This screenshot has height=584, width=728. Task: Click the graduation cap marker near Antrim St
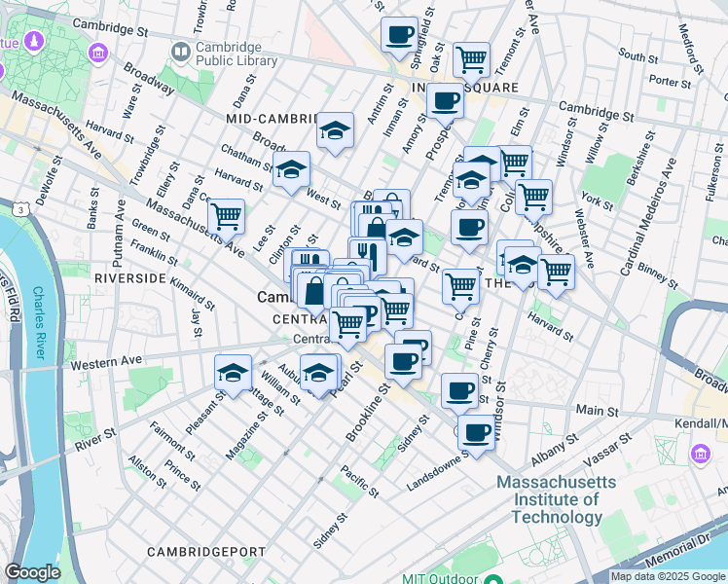coord(335,131)
